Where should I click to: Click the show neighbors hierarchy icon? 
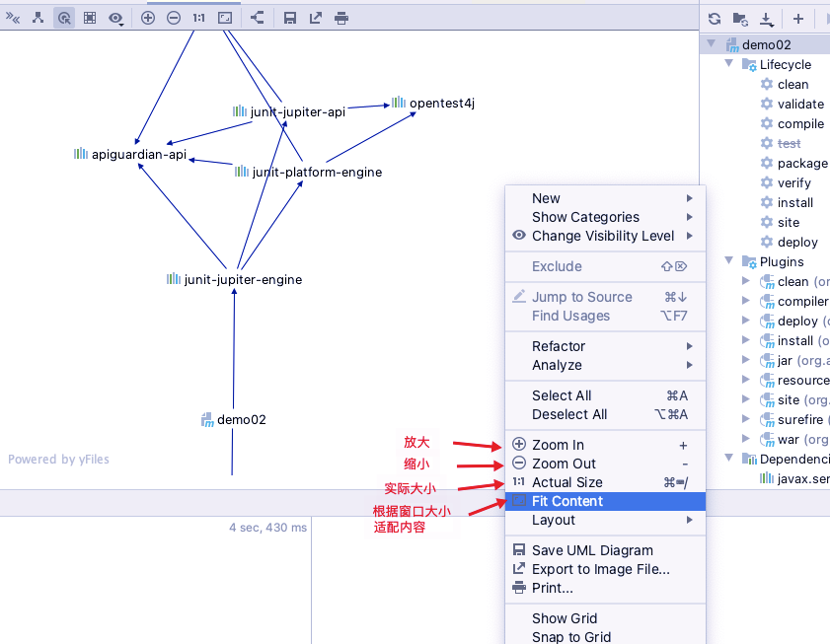tap(38, 18)
